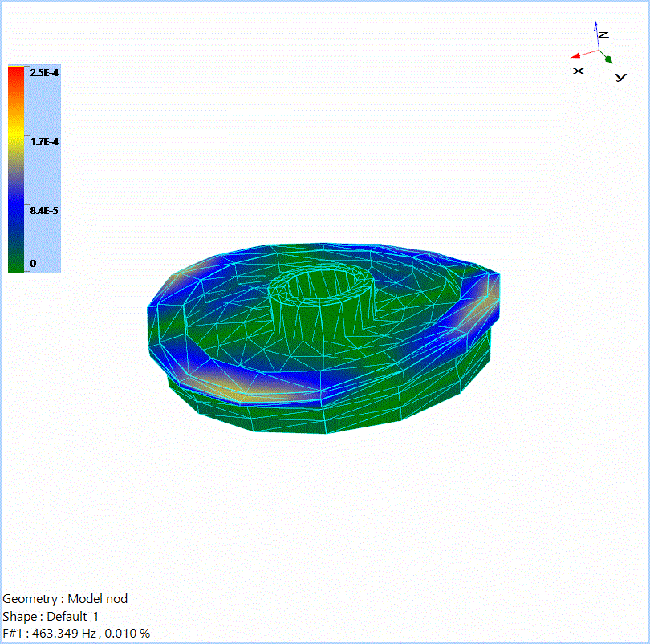Click the 'F#1 : 463.349 Hz , 0.010 %' text

[76, 634]
